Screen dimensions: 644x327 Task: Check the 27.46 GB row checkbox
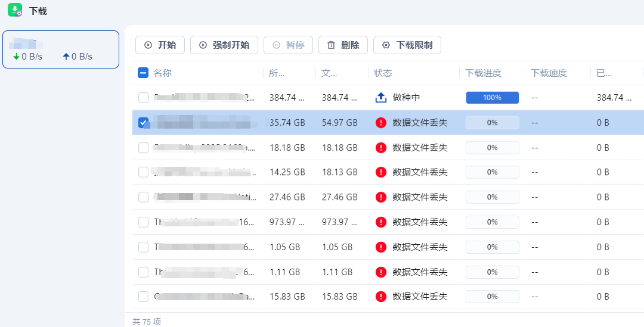[143, 197]
